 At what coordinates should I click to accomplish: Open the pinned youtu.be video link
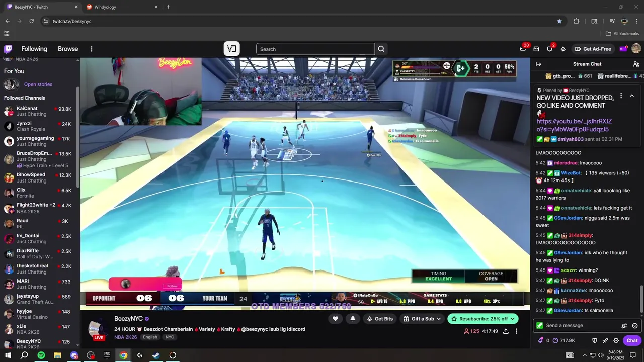(x=574, y=125)
